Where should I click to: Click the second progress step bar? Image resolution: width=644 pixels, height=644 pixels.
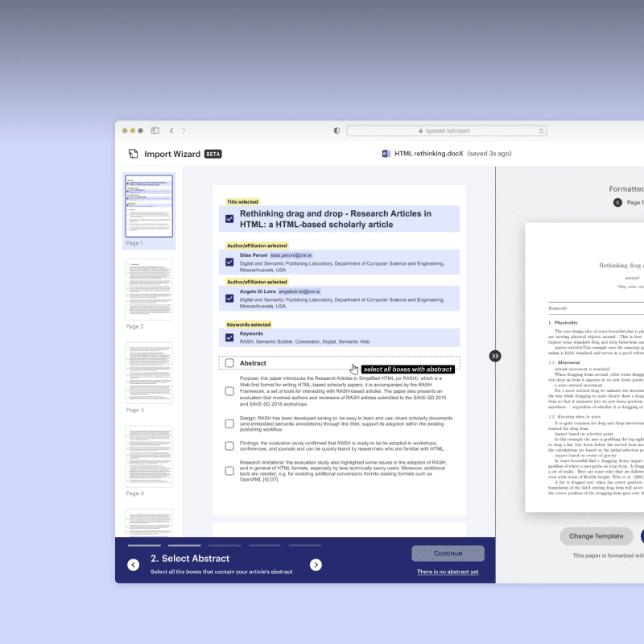click(x=184, y=546)
